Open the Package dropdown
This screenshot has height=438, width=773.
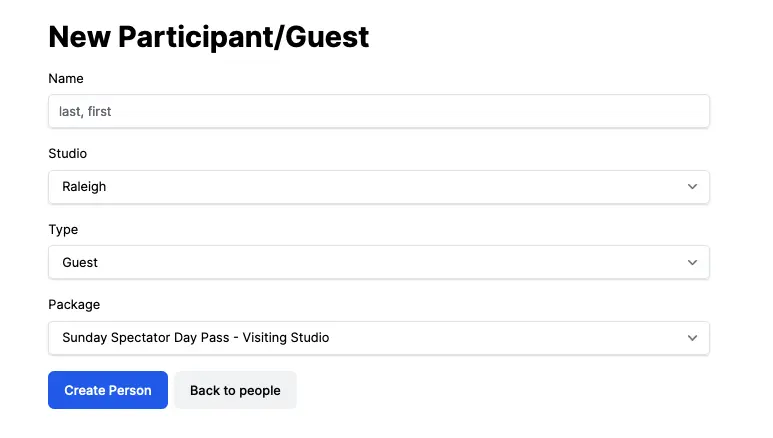click(x=378, y=338)
